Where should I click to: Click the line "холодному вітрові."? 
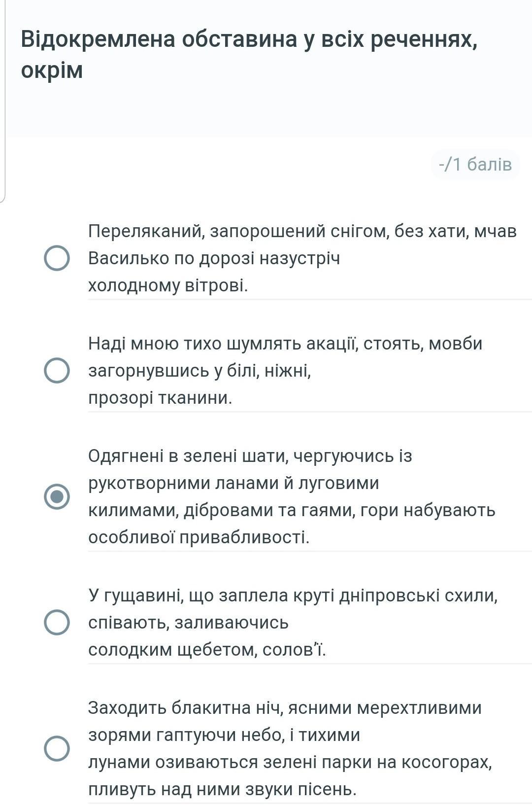(168, 285)
